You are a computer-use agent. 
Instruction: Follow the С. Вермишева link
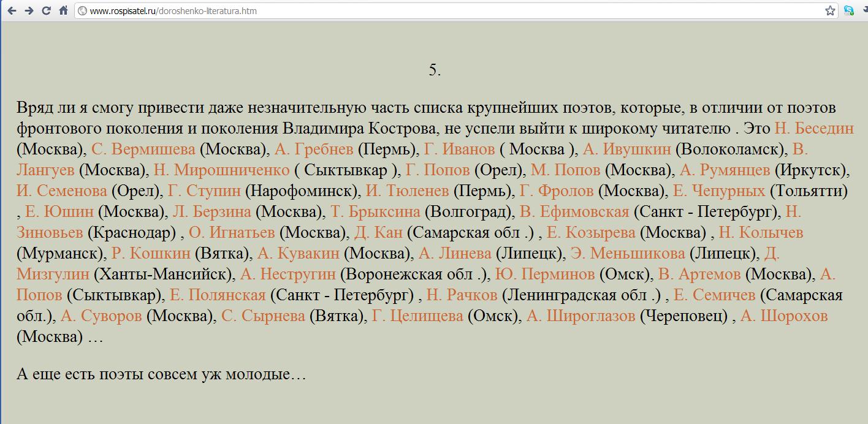[143, 150]
